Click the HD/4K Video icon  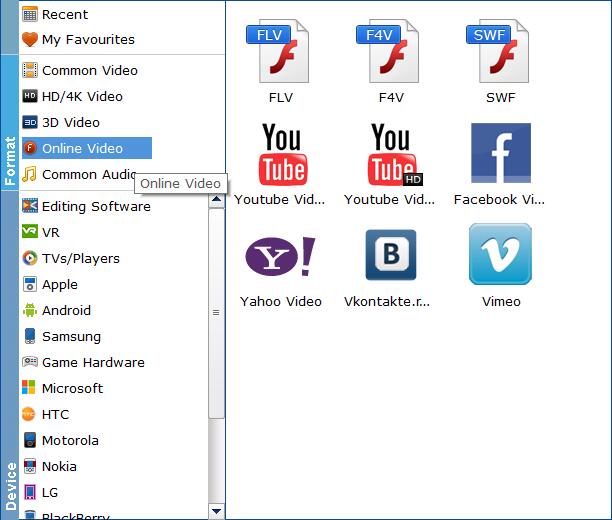[x=30, y=96]
